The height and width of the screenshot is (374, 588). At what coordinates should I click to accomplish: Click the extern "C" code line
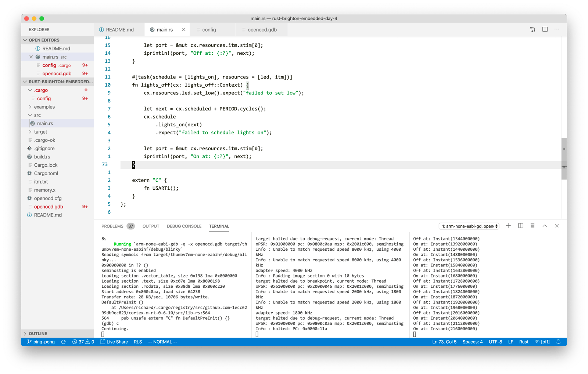pos(149,180)
